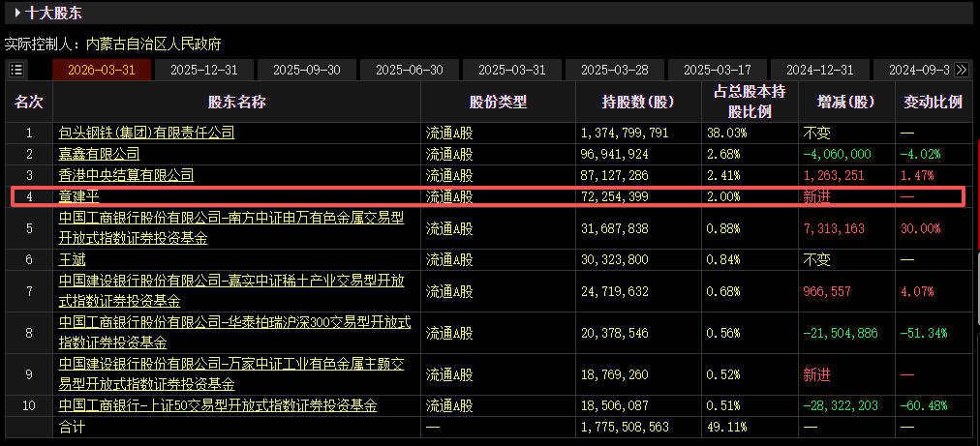Click the 持股数(股) column header
The image size is (980, 446).
tap(637, 102)
